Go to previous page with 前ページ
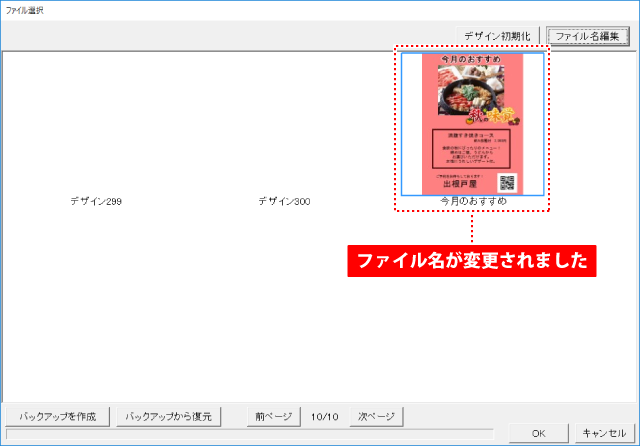This screenshot has width=640, height=446. 273,416
